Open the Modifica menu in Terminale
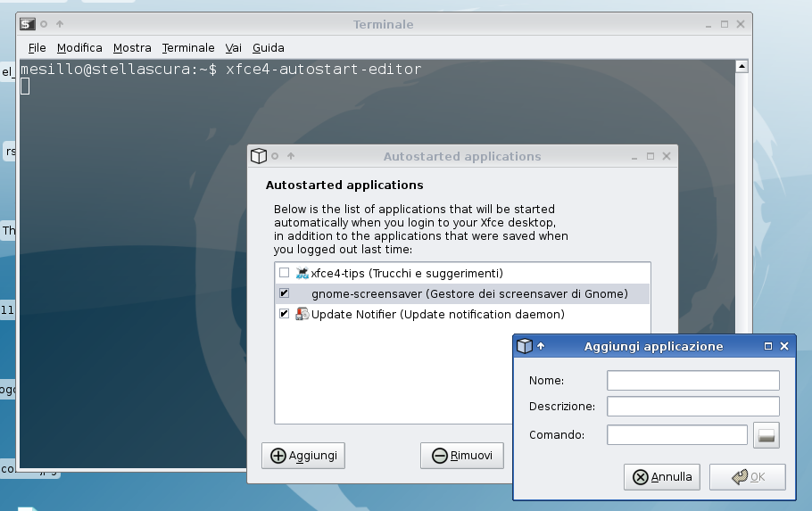 (79, 47)
